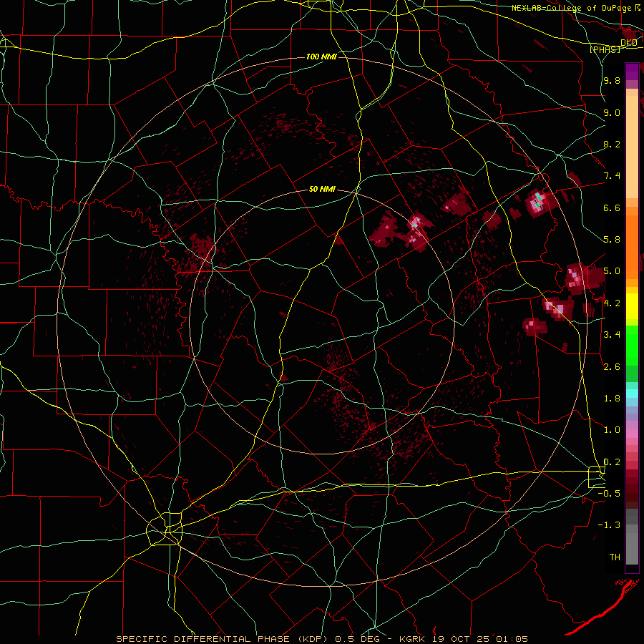Click the 0.2 scale value
Viewport: 644px width, 644px height.
pos(612,462)
